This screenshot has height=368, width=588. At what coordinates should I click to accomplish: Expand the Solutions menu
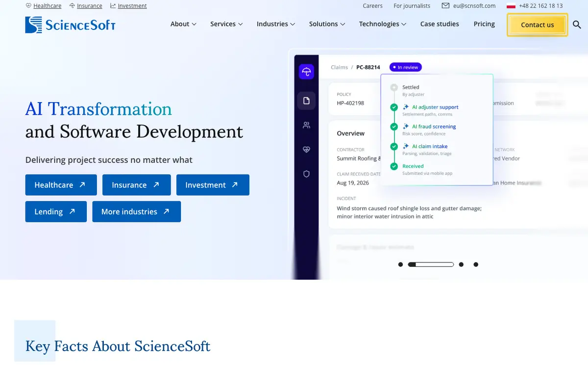pos(327,24)
